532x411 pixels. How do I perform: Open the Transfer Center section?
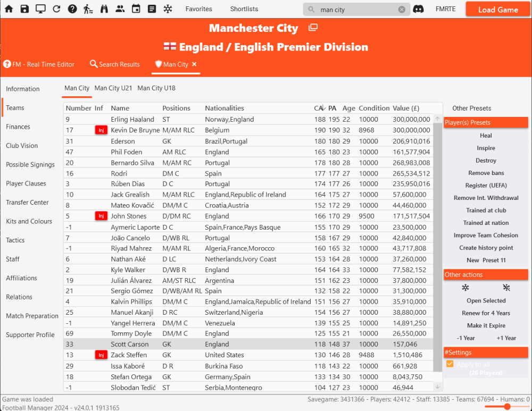(27, 203)
